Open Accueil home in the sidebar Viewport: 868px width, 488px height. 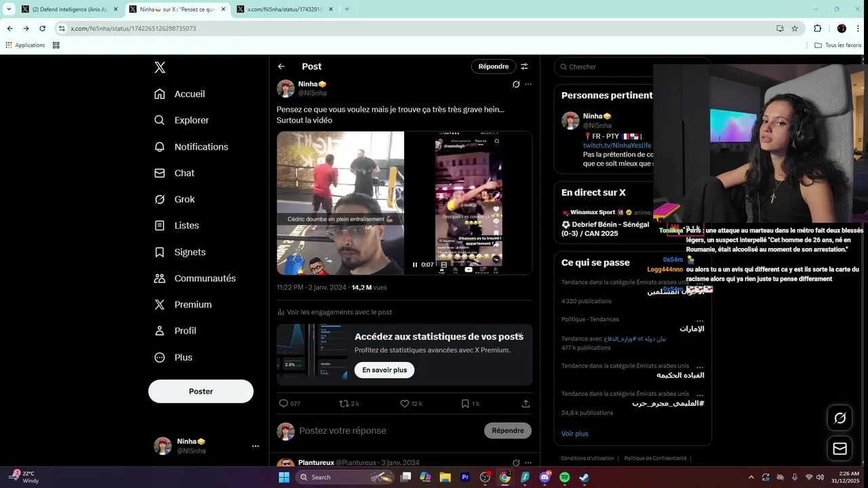(x=180, y=94)
